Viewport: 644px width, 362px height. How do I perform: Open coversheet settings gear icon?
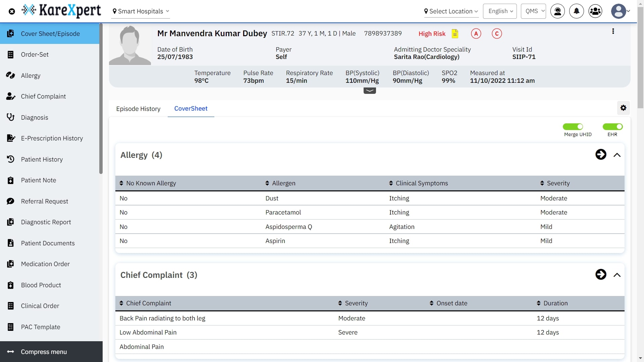tap(623, 108)
